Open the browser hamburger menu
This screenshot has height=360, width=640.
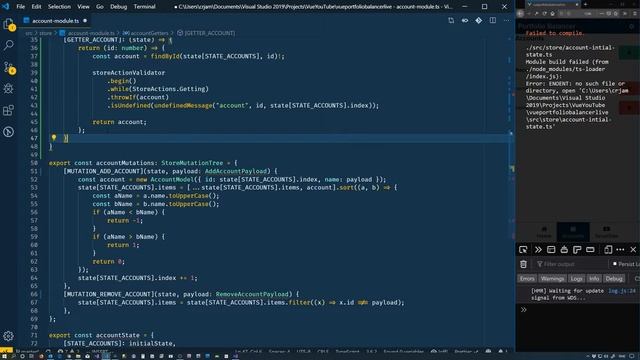point(635,13)
